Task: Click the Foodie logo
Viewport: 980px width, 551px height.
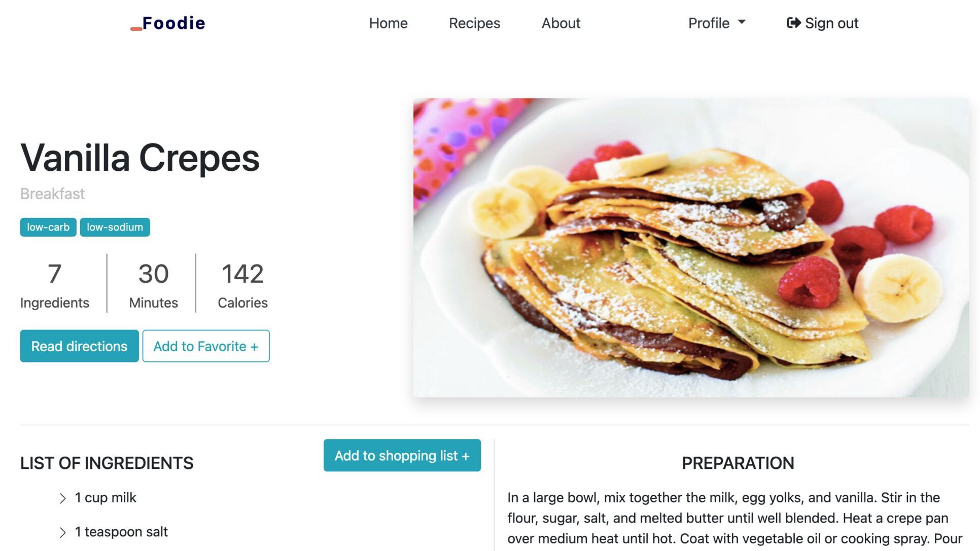Action: (x=168, y=23)
